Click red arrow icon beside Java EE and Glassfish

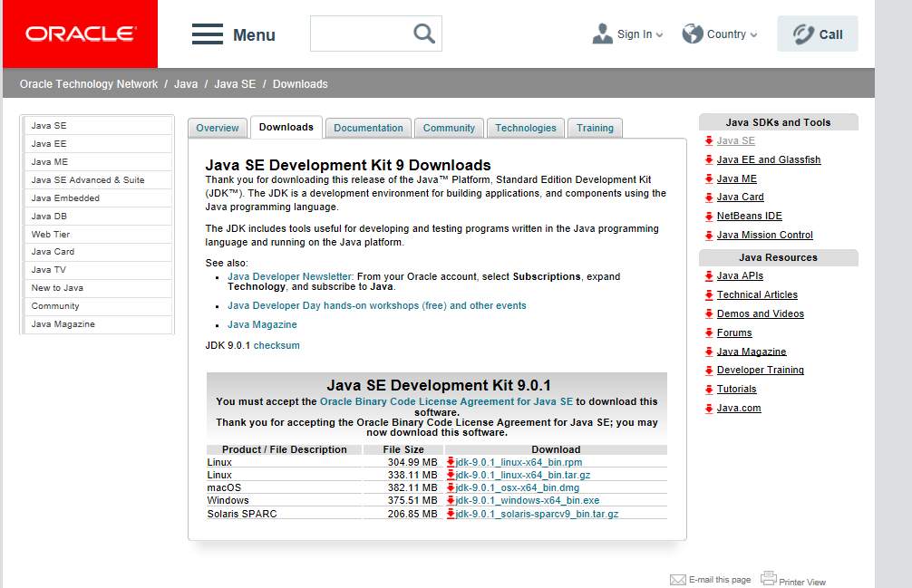tap(708, 159)
